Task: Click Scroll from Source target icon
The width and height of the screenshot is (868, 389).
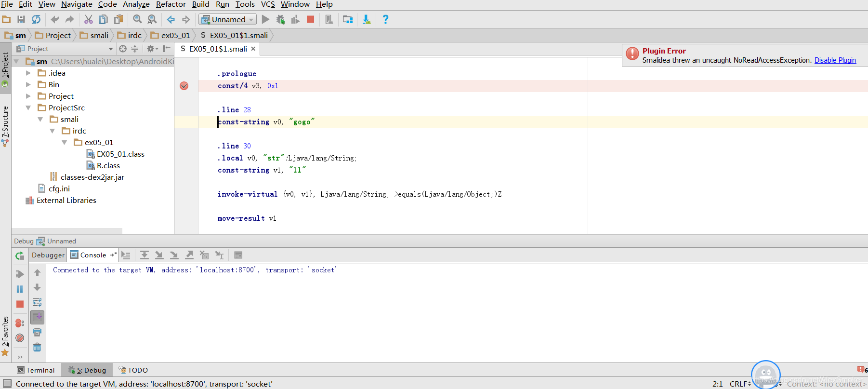Action: click(123, 49)
